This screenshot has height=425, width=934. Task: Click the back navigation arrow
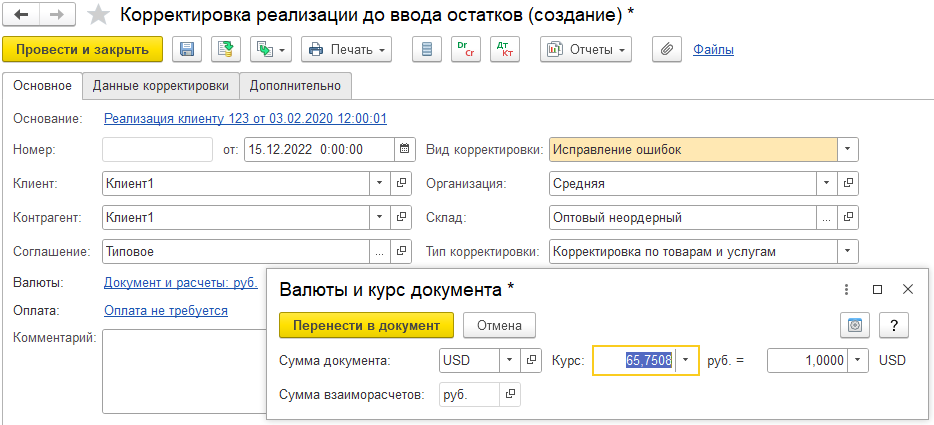coord(22,16)
